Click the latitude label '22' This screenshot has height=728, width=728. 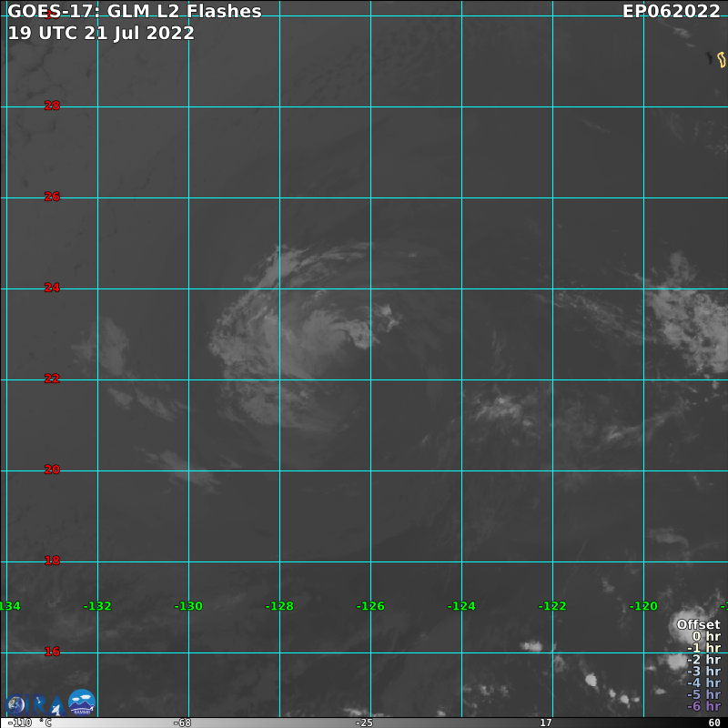click(x=52, y=379)
